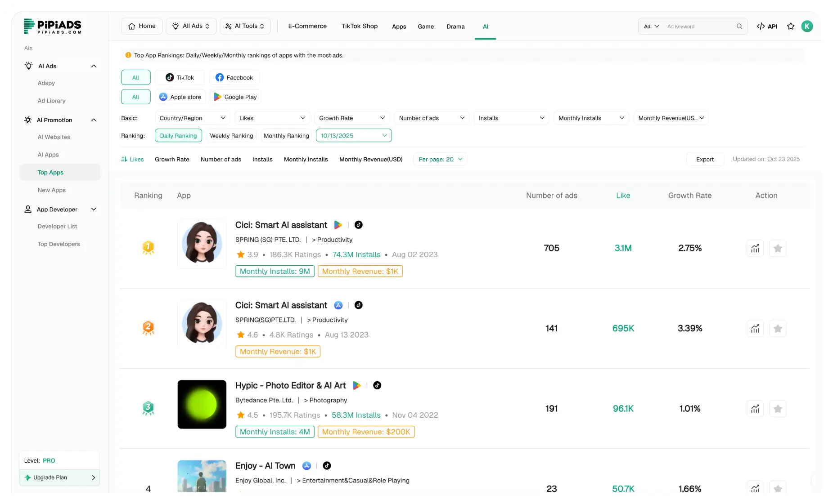Enable the Facebook platform filter
Viewport: 833px width, 504px height.
[x=234, y=77]
